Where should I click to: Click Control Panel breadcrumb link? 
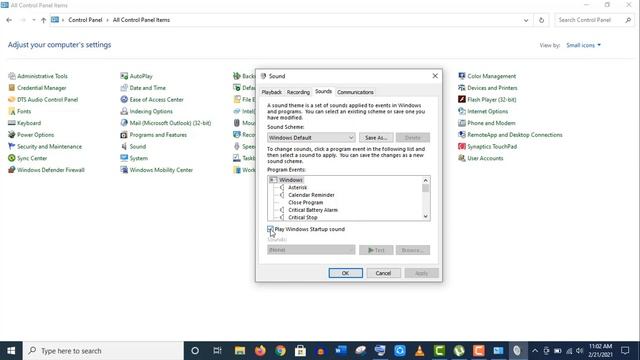(x=85, y=20)
